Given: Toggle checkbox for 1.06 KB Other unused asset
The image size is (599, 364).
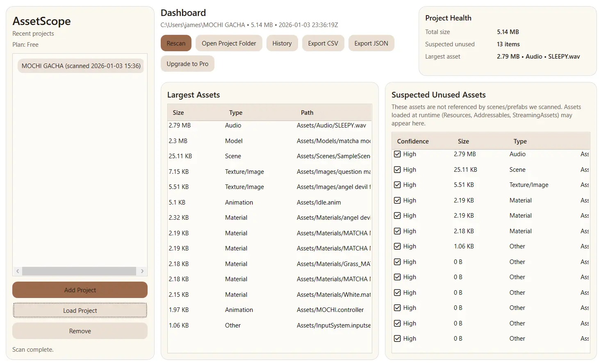Looking at the screenshot, I should coord(397,246).
